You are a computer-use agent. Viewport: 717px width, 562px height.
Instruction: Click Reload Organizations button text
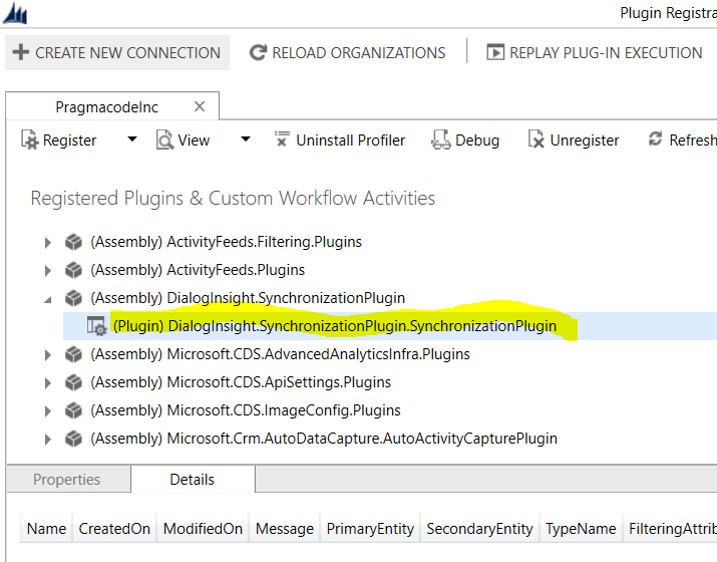coord(359,53)
